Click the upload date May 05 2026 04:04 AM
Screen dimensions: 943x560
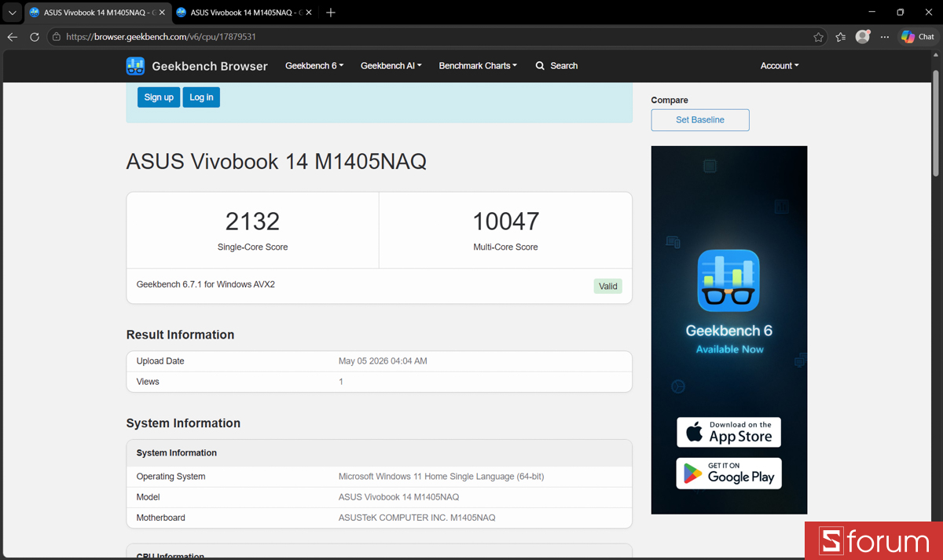(383, 361)
